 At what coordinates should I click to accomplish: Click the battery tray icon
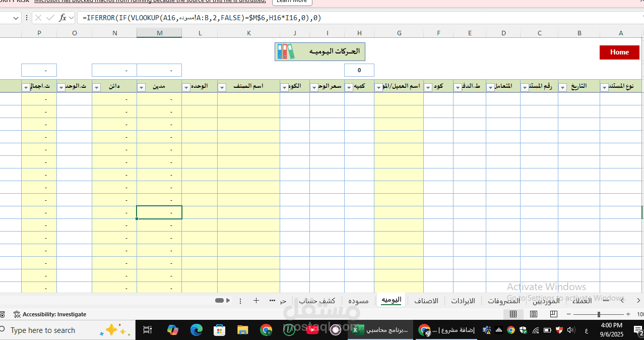click(x=547, y=330)
